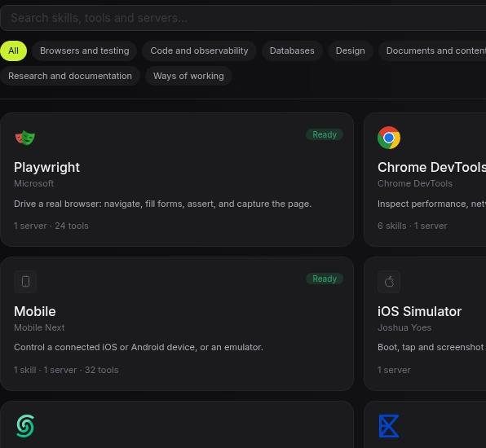Click the '6 skills · 1 server' text
This screenshot has height=448, width=486.
click(x=413, y=226)
